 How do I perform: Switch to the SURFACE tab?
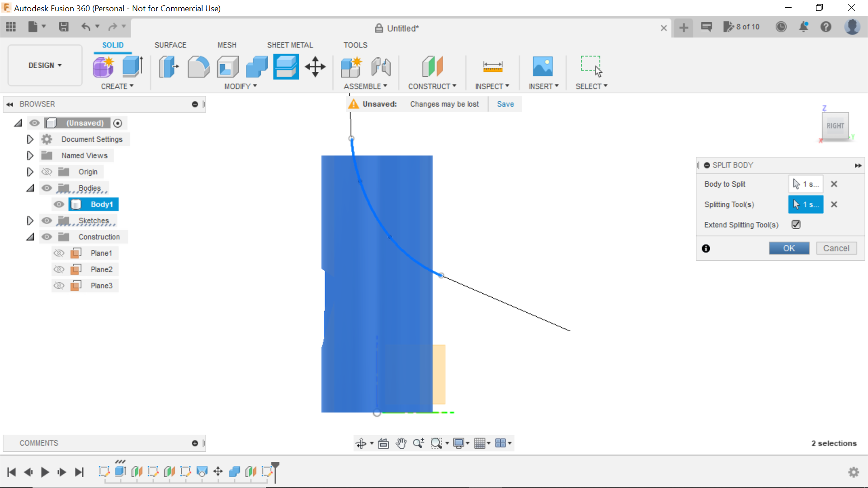[170, 45]
